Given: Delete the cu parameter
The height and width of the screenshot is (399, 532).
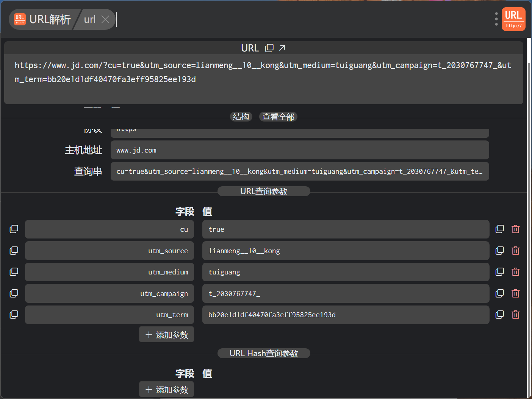Looking at the screenshot, I should click(x=516, y=229).
